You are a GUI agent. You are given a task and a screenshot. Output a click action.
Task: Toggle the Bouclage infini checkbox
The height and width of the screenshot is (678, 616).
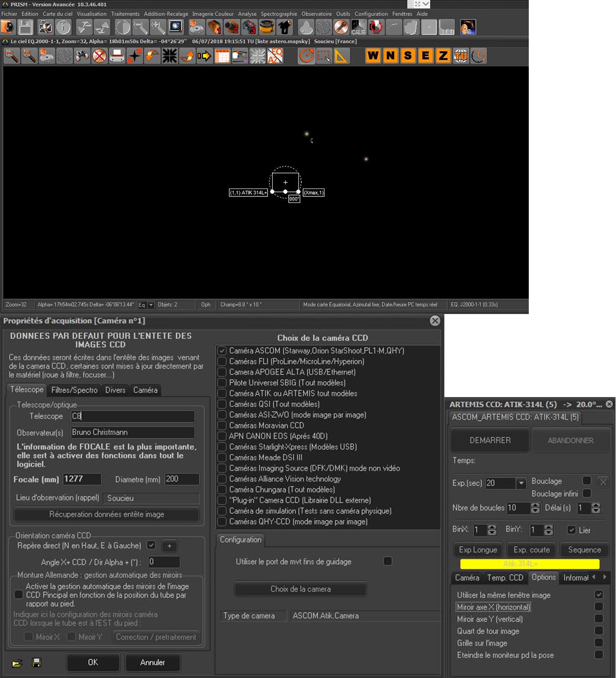pyautogui.click(x=587, y=493)
